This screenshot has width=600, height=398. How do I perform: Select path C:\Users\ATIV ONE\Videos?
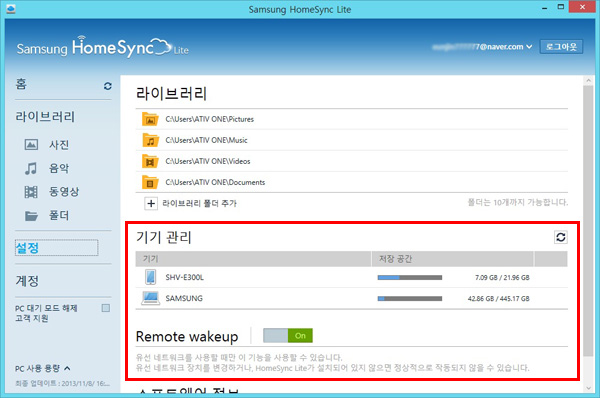208,161
